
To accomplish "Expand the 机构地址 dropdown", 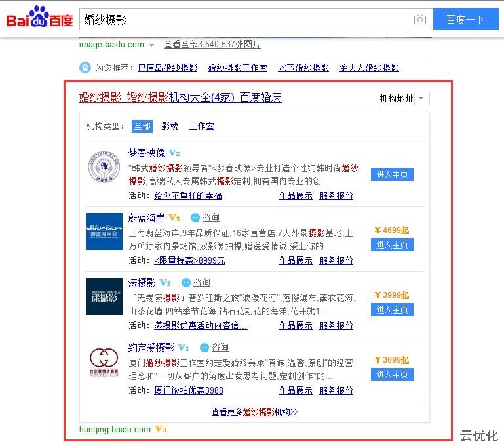I will [x=404, y=98].
